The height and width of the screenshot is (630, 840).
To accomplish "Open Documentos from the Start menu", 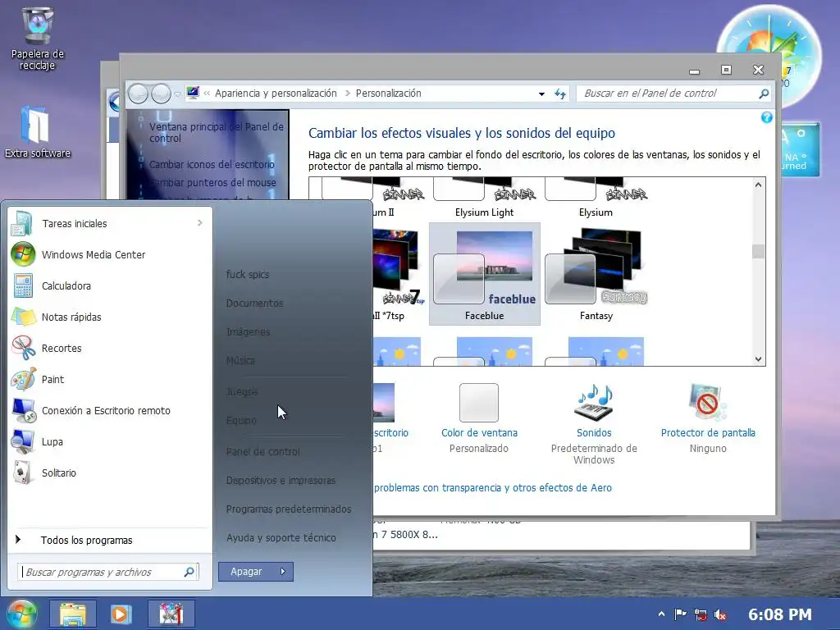I will [x=254, y=304].
